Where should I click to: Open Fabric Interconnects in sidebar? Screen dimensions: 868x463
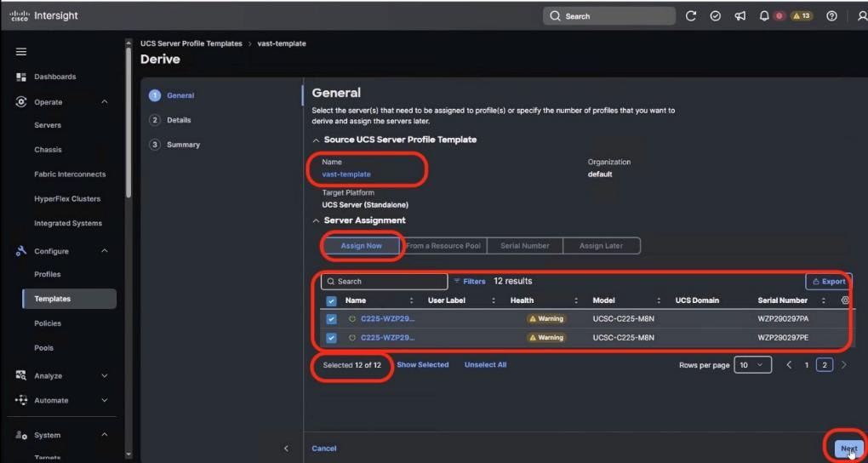[70, 174]
